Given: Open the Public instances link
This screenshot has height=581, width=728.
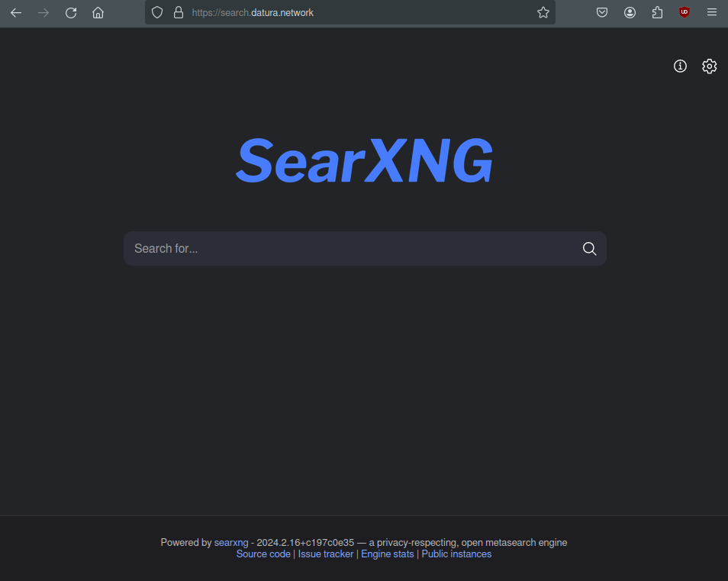Looking at the screenshot, I should tap(456, 554).
